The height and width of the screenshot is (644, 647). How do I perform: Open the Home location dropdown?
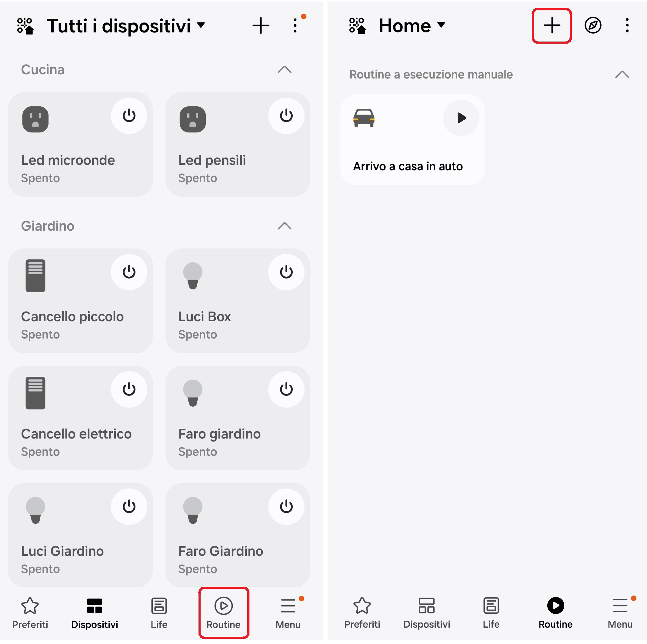tap(412, 26)
